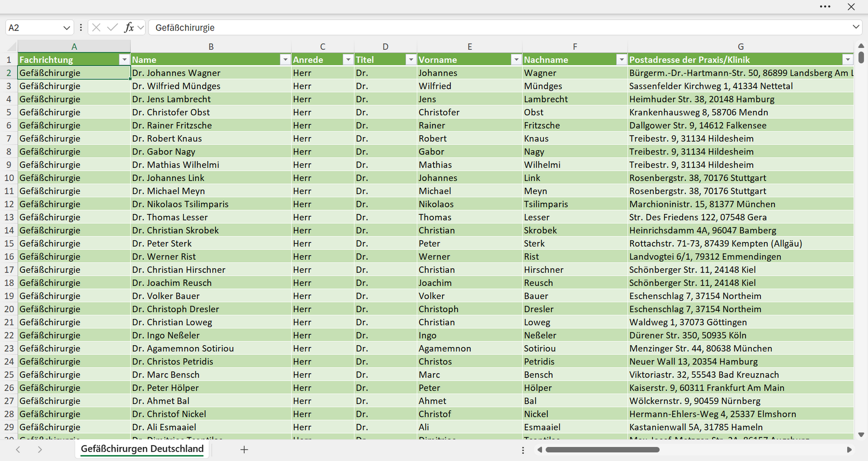Select row 15 header
868x461 pixels.
tap(9, 243)
